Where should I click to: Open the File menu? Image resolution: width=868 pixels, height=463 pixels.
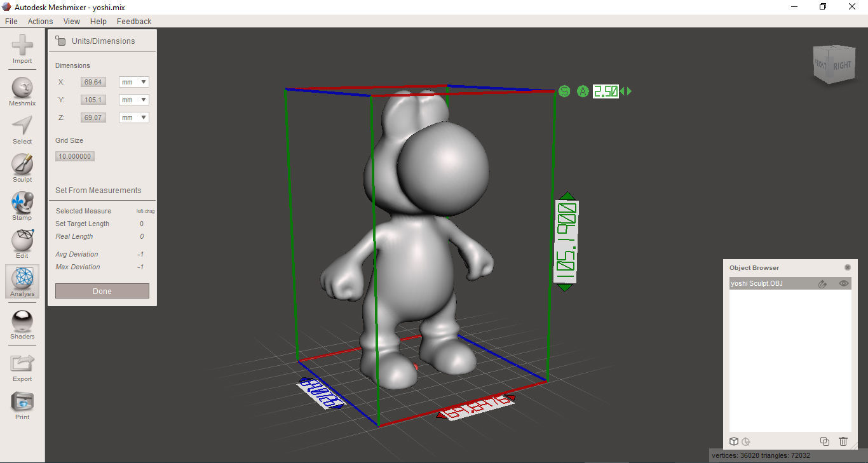tap(11, 21)
